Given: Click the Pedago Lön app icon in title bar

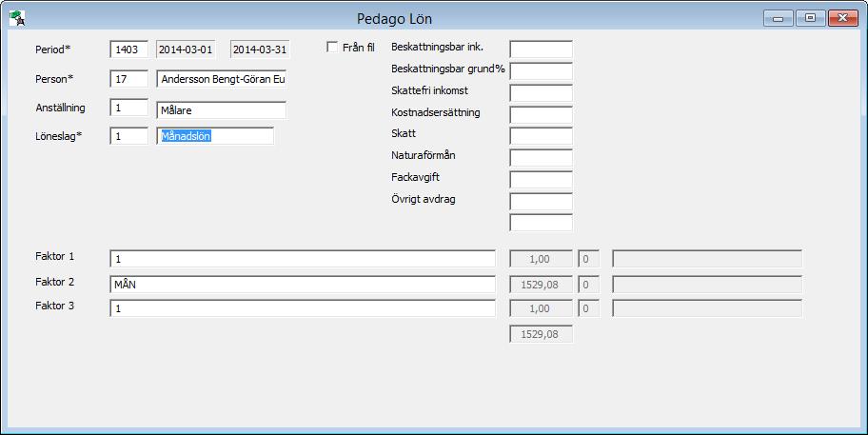Looking at the screenshot, I should 17,18.
